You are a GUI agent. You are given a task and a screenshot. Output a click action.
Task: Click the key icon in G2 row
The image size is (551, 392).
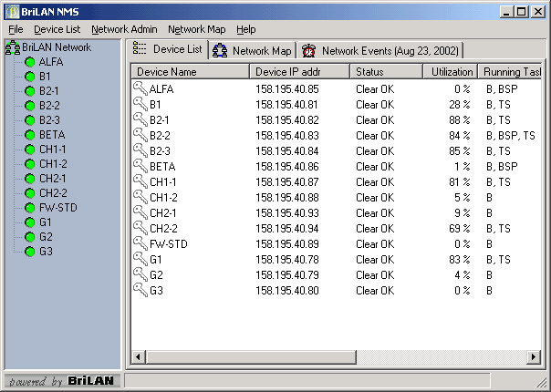140,274
